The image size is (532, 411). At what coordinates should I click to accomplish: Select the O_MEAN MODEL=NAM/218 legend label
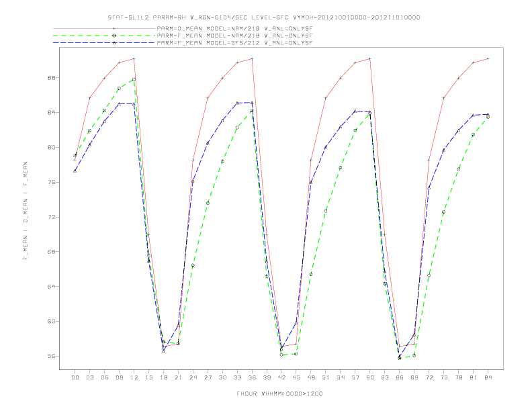point(234,28)
